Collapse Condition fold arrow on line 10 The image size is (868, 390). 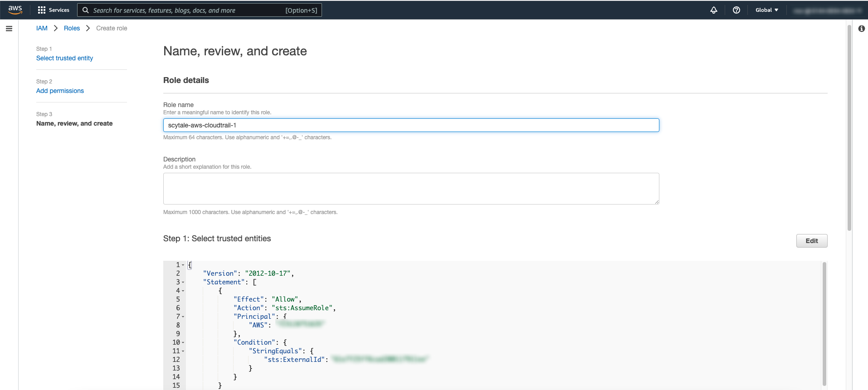(183, 342)
